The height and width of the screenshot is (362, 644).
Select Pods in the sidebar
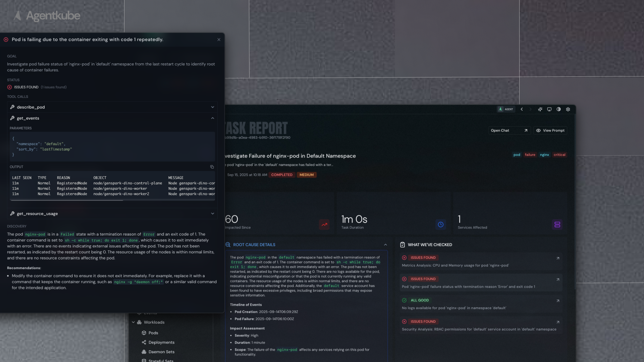coord(153,333)
